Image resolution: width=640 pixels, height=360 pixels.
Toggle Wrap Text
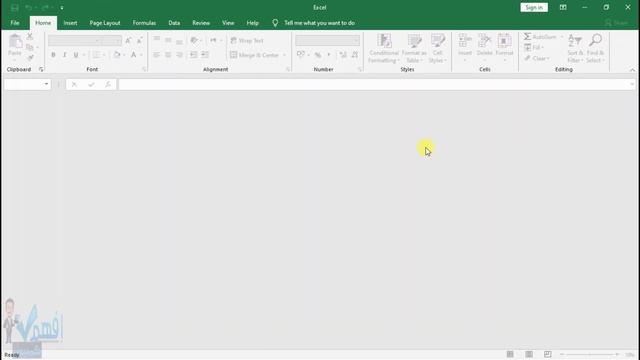tap(247, 40)
